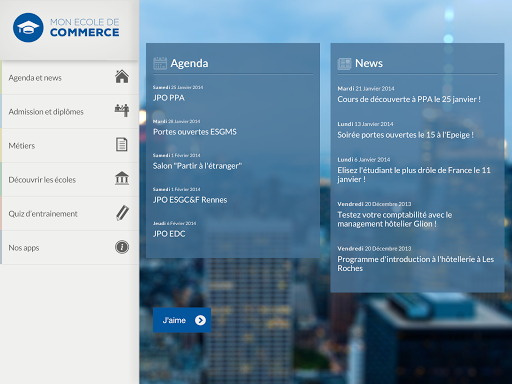512x384 pixels.
Task: Open Salon "Partir à l'étranger" event
Action: (x=197, y=166)
